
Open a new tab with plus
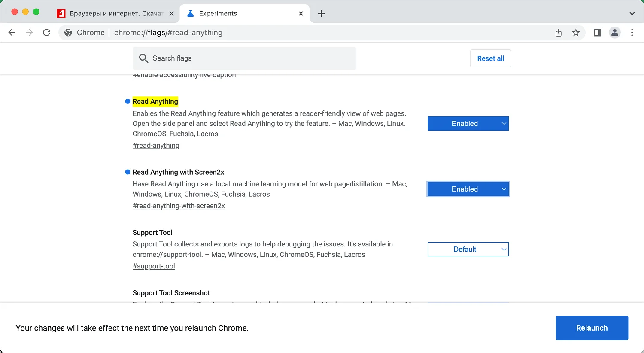321,14
